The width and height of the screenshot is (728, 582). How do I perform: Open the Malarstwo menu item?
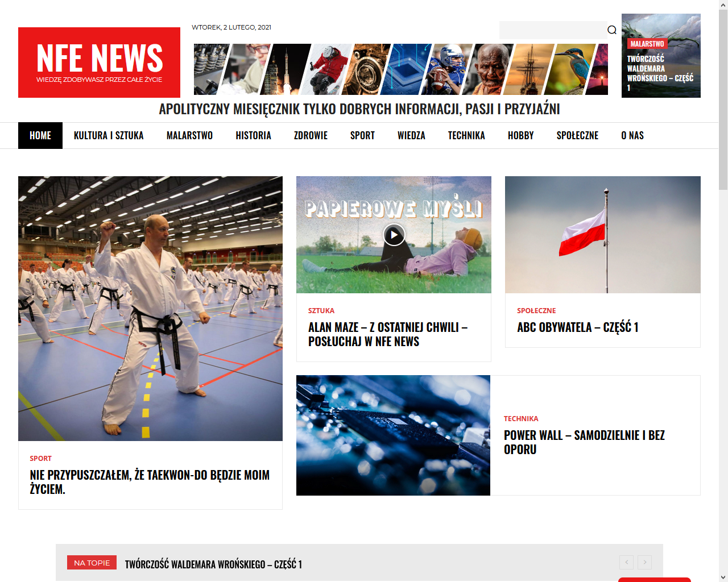189,136
